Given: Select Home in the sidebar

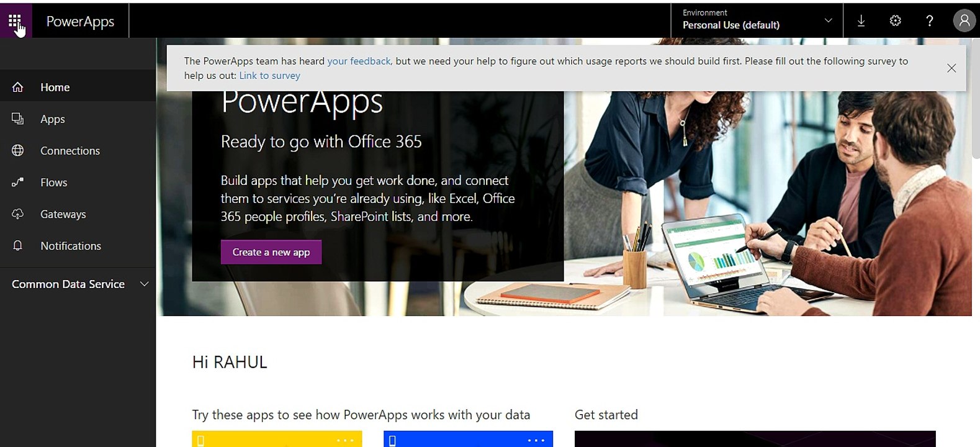Looking at the screenshot, I should [78, 87].
